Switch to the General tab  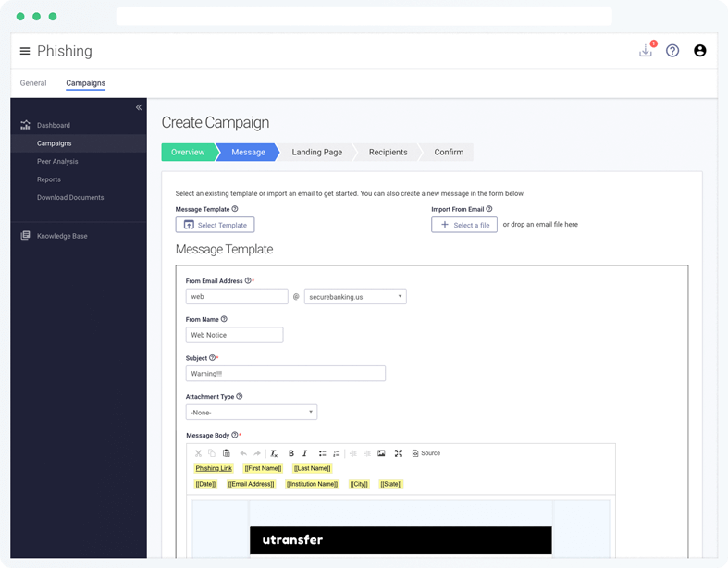33,83
